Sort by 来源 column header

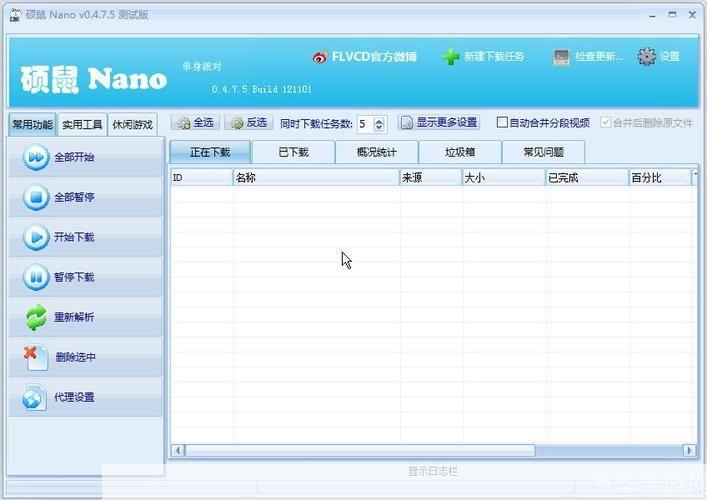pos(431,178)
